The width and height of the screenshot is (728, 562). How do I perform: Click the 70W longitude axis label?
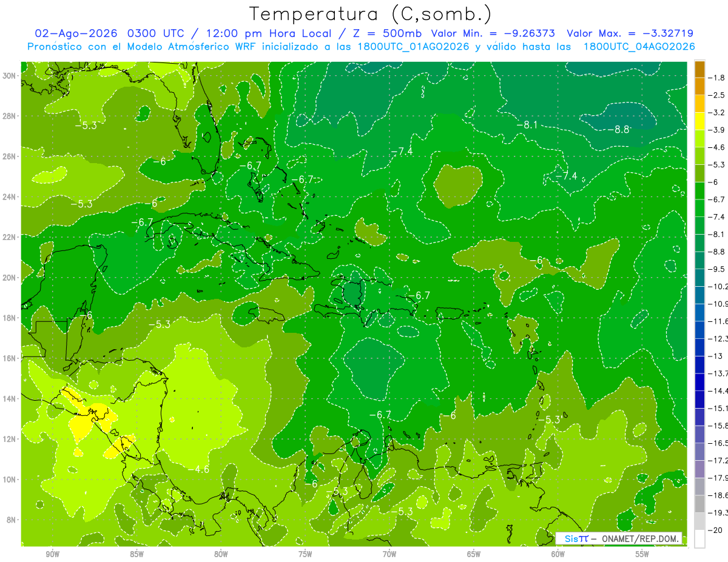click(x=389, y=554)
